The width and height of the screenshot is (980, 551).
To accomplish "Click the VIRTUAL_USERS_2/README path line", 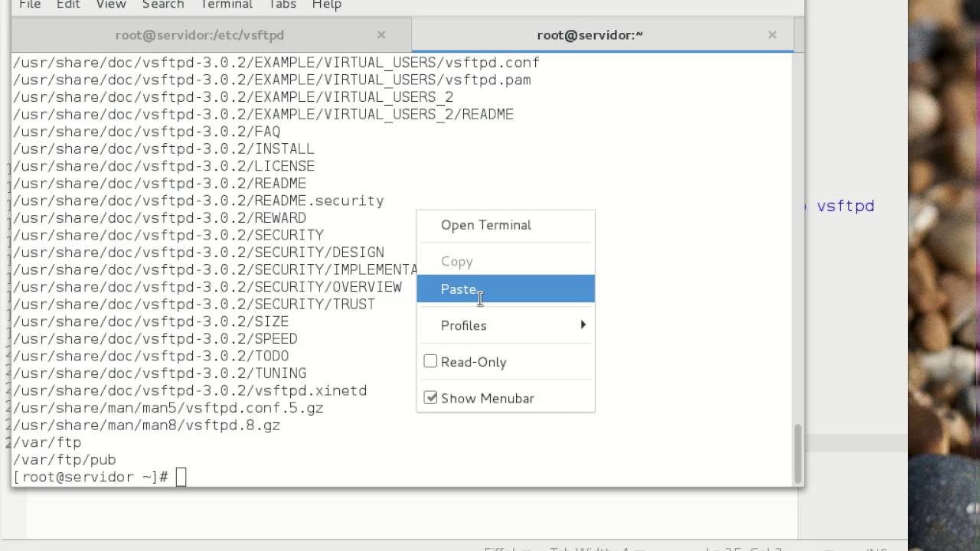I will click(263, 114).
